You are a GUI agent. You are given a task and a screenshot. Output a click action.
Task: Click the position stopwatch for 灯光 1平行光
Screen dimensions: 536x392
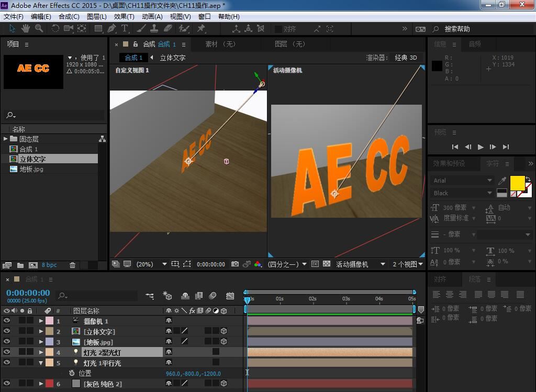(x=72, y=373)
